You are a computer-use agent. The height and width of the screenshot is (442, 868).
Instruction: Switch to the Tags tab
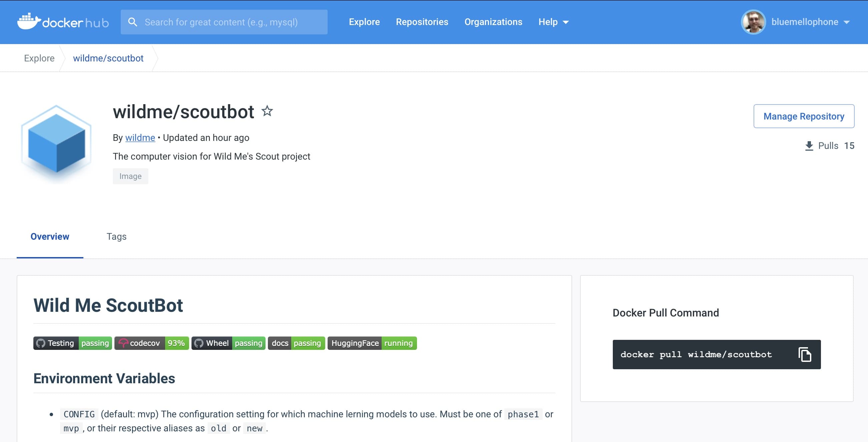click(x=116, y=236)
